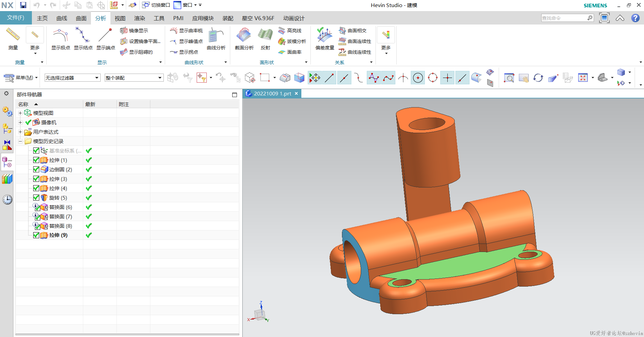This screenshot has height=337, width=644.
Task: Click the Rotate view icon
Action: click(538, 78)
